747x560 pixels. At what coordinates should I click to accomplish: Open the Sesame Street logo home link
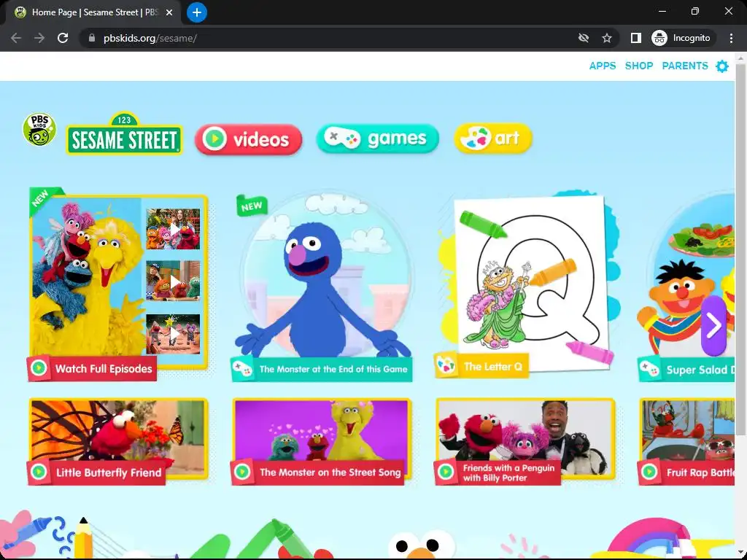(124, 134)
